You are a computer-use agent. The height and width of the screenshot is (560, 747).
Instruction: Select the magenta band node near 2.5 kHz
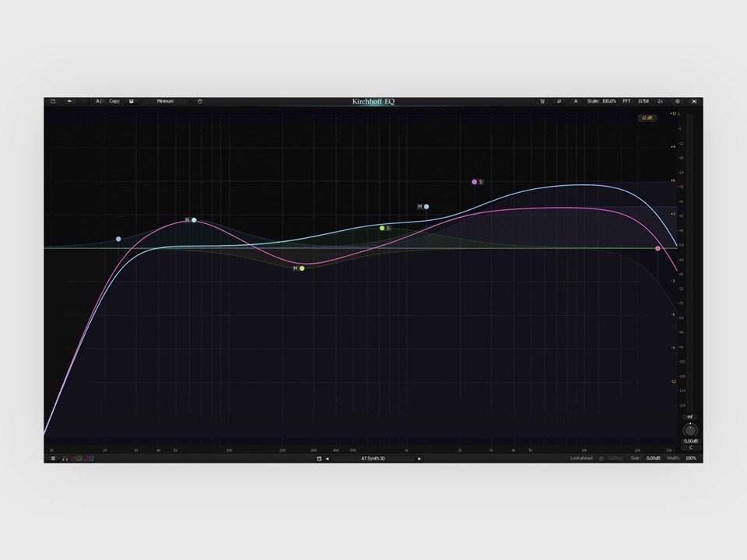pos(475,182)
